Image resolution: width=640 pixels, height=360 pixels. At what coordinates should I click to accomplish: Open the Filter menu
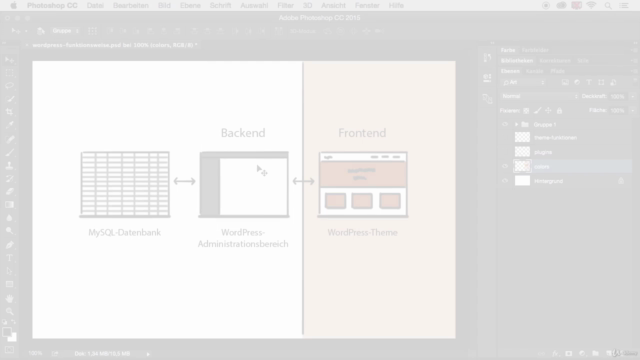(x=285, y=5)
